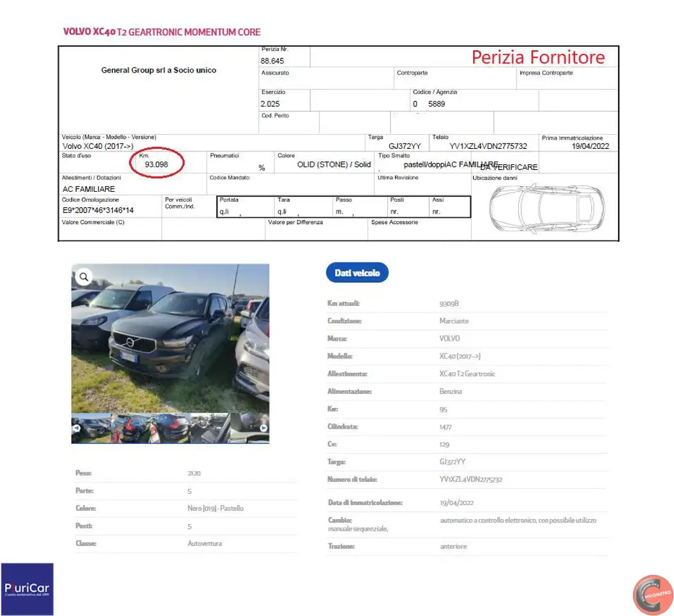Click agency code 5889
This screenshot has width=674, height=616.
coord(436,104)
